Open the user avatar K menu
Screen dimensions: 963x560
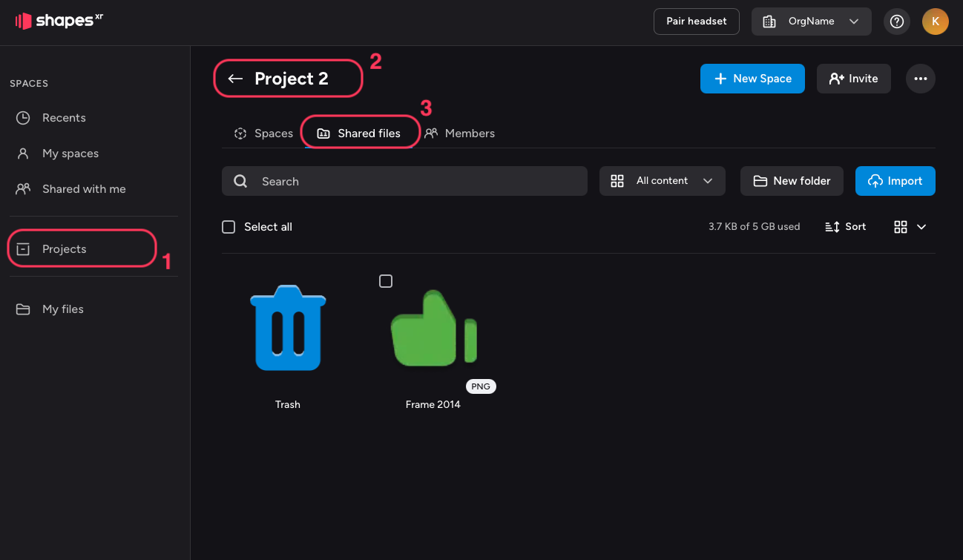tap(935, 22)
